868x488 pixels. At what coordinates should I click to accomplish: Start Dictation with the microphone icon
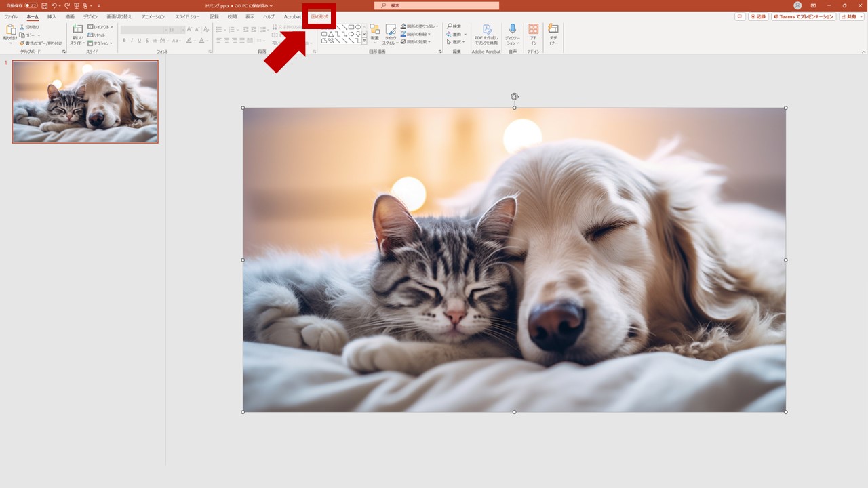512,29
